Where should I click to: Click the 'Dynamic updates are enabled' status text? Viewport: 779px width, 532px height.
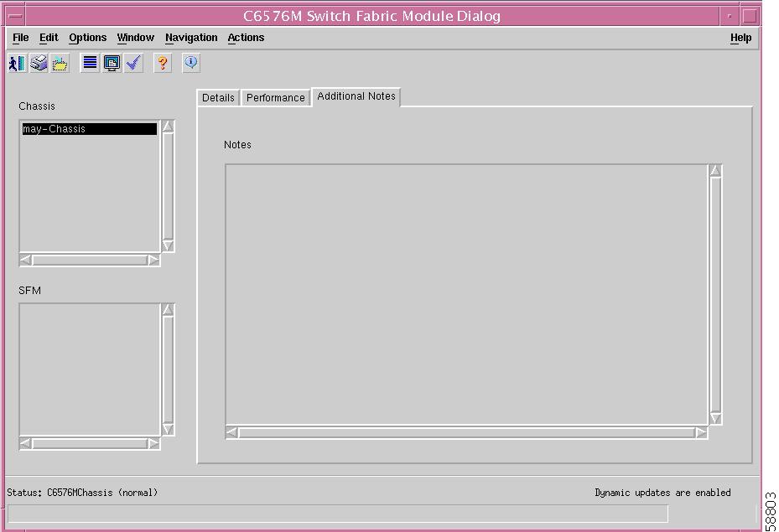click(662, 493)
